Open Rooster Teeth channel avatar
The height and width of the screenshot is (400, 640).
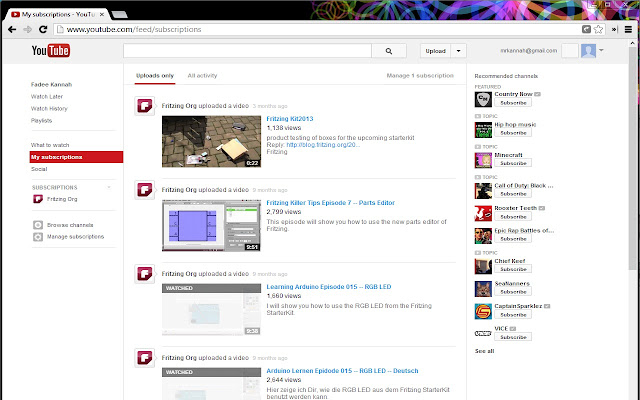point(483,213)
